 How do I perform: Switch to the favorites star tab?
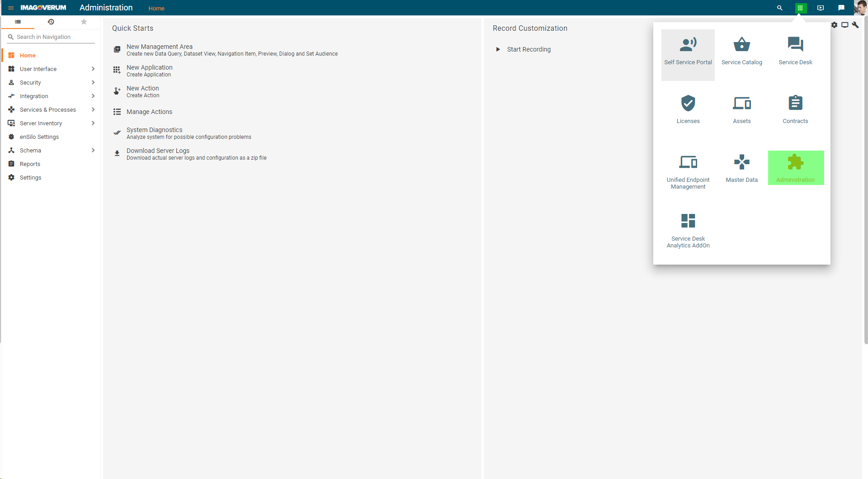[x=84, y=22]
